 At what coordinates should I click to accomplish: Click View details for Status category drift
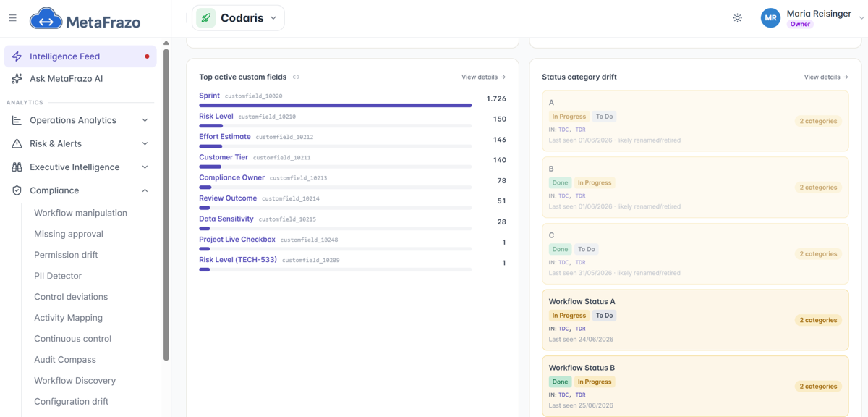826,77
